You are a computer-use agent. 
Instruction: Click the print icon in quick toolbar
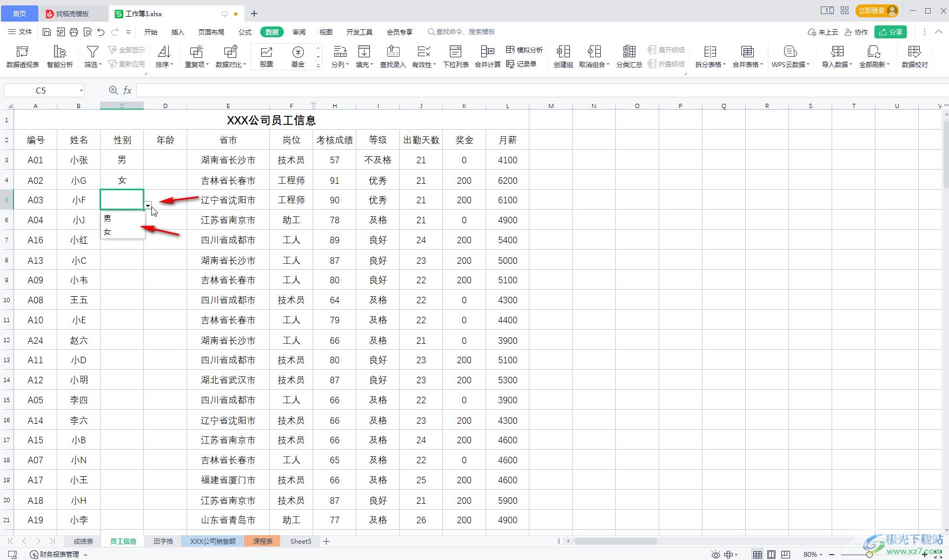pyautogui.click(x=74, y=32)
